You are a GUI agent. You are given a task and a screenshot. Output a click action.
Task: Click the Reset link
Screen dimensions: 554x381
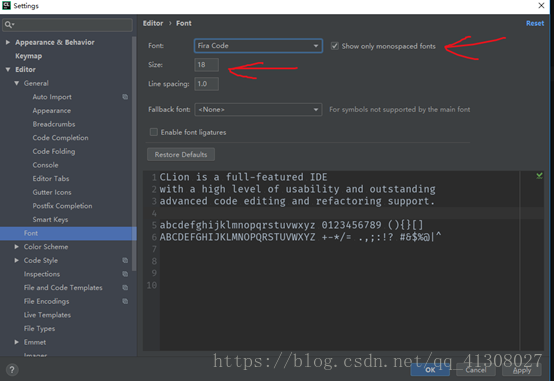[535, 23]
